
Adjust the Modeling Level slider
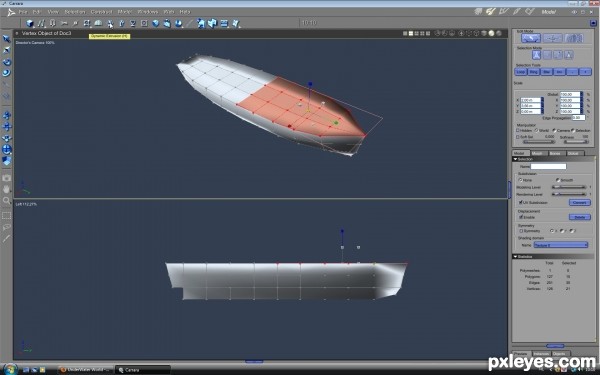click(569, 187)
